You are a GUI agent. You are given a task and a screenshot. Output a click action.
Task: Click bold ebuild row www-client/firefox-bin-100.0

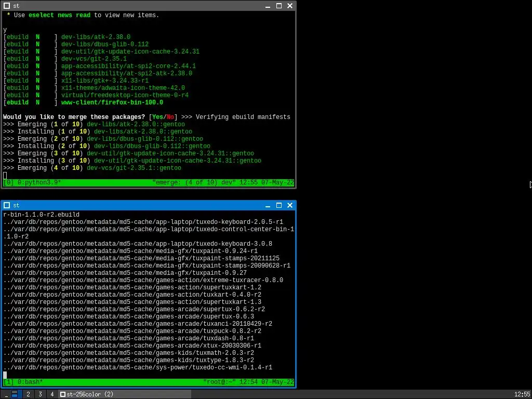click(83, 102)
